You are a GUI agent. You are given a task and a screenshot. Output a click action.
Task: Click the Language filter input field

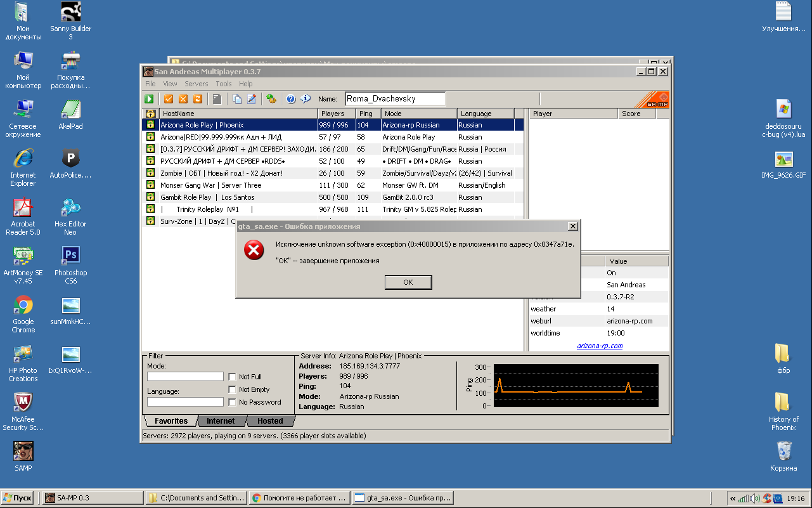(185, 402)
